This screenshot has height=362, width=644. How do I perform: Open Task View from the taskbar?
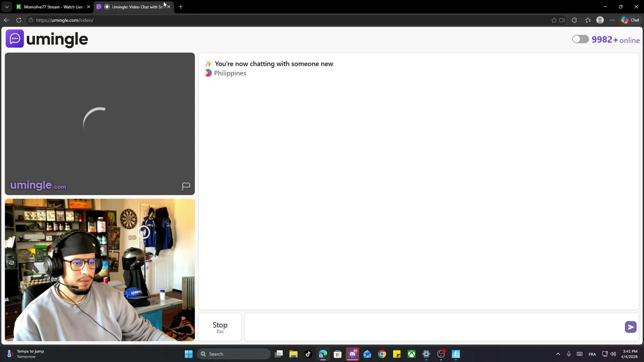[x=279, y=354]
